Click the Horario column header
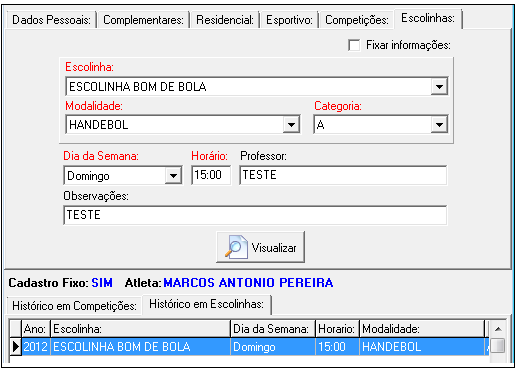Screen dimensions: 518x370 click(337, 329)
